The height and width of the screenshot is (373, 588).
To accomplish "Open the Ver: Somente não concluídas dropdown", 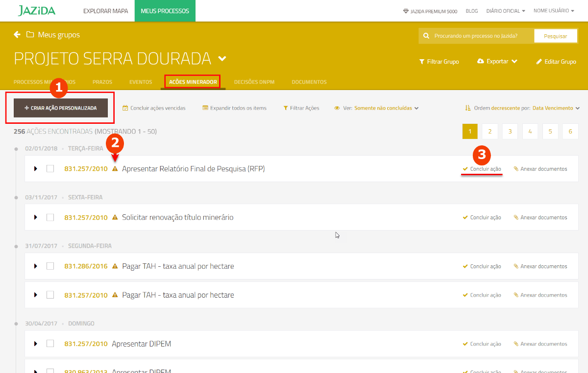I will click(386, 108).
